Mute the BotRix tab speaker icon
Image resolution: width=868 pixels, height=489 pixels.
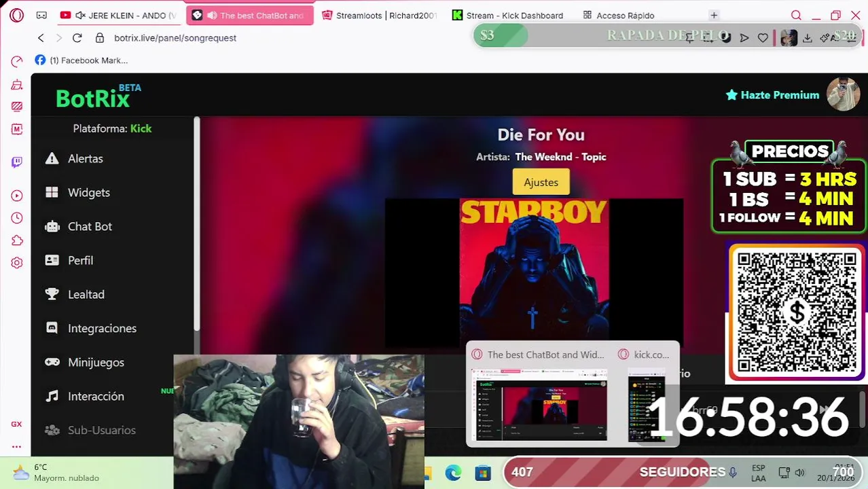(211, 15)
